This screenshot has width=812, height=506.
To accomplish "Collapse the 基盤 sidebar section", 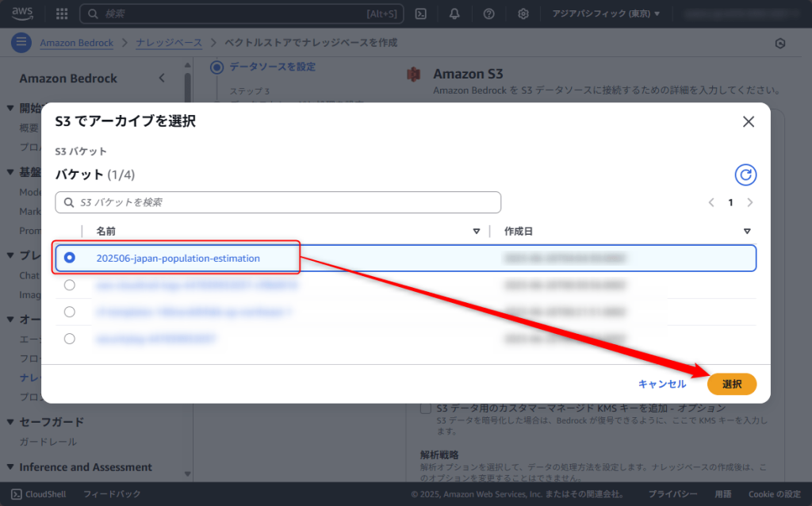I will coord(10,172).
